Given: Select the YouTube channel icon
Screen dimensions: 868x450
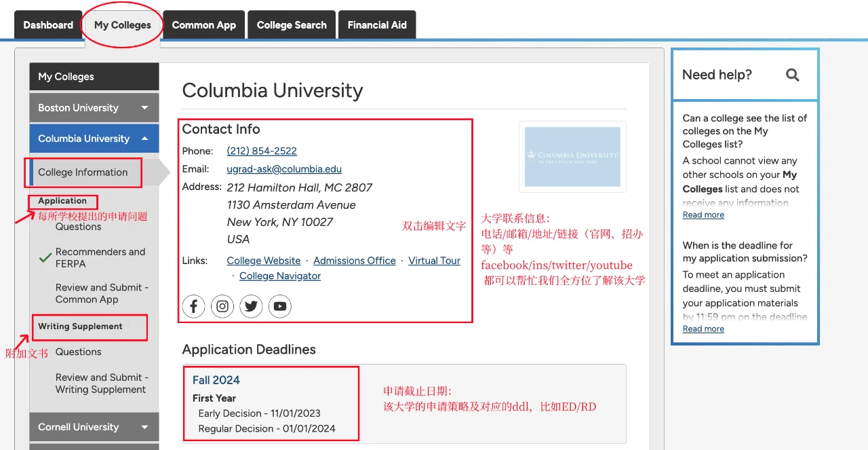Looking at the screenshot, I should 280,306.
